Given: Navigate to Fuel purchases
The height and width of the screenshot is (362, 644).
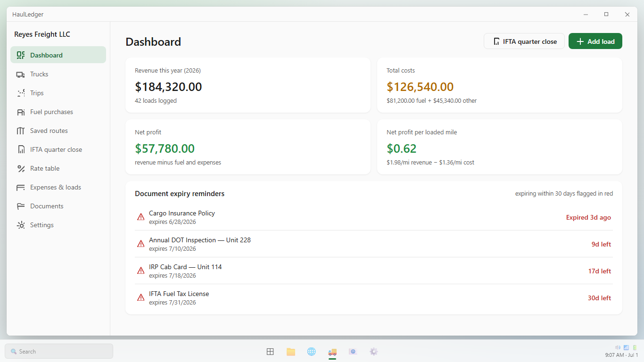Looking at the screenshot, I should click(58, 112).
